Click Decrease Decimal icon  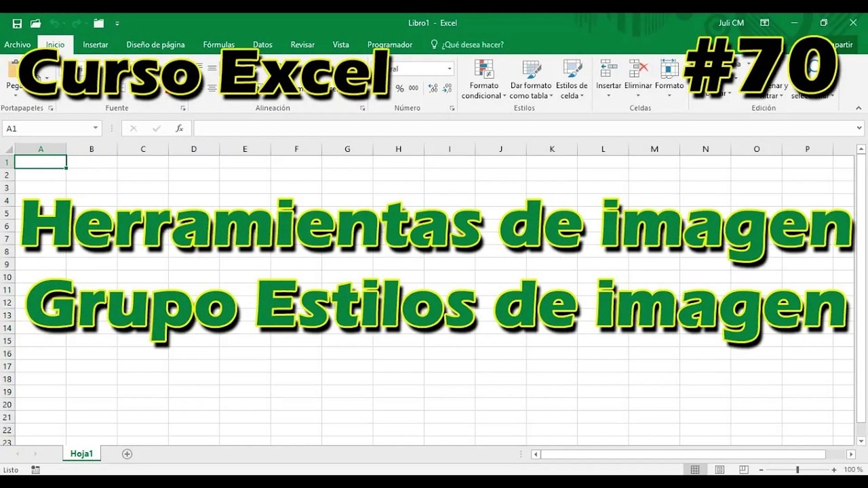click(448, 88)
